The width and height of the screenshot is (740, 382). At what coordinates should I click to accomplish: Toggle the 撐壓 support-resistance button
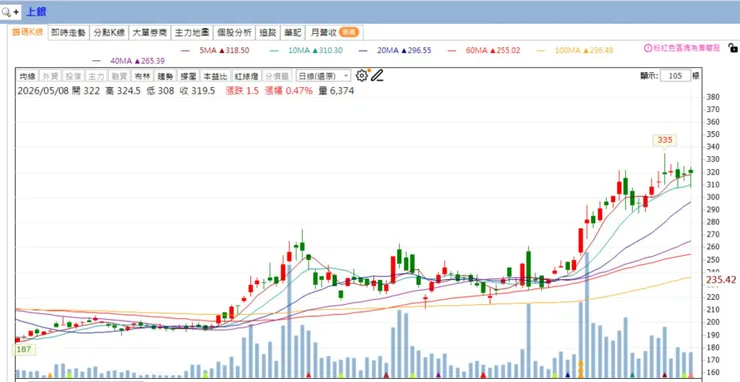(x=188, y=76)
